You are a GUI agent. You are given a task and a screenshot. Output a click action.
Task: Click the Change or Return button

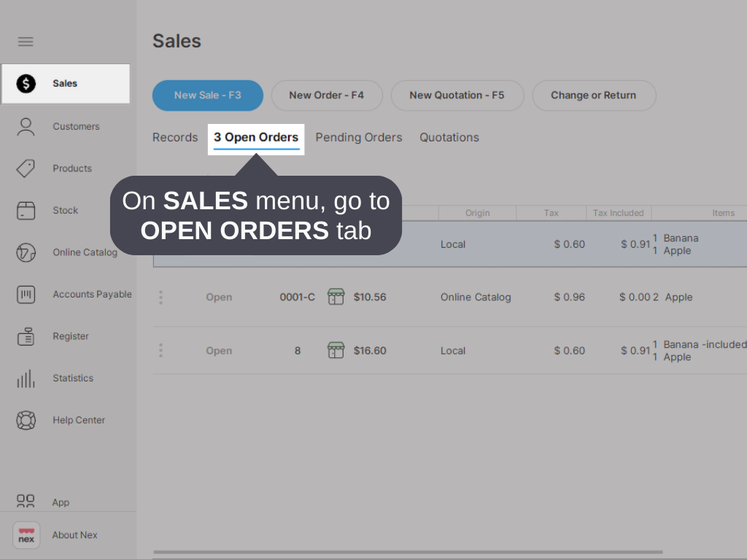coord(594,96)
